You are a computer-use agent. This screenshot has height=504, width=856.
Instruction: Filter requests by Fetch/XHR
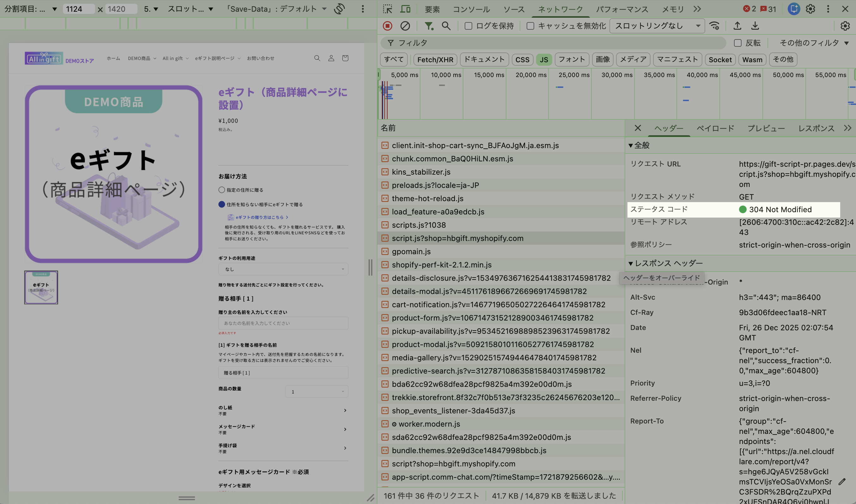pos(435,60)
